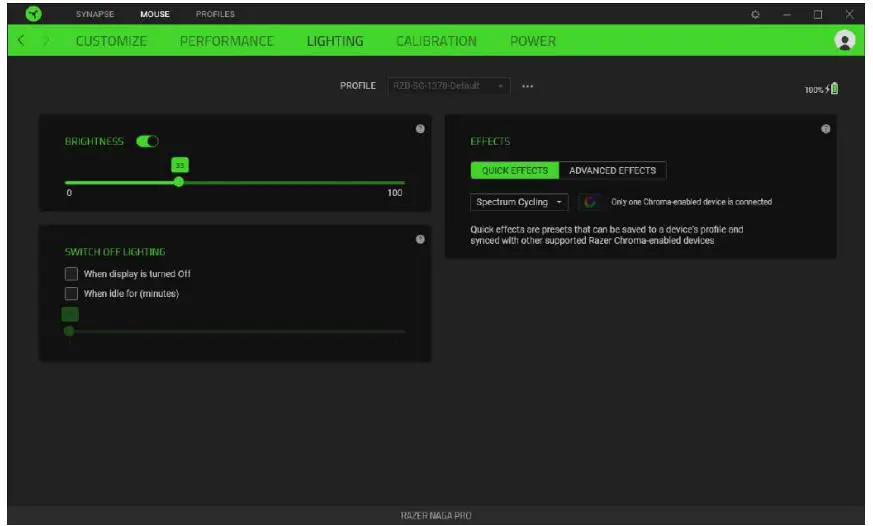Open the settings gear icon
This screenshot has width=873, height=526.
click(755, 14)
